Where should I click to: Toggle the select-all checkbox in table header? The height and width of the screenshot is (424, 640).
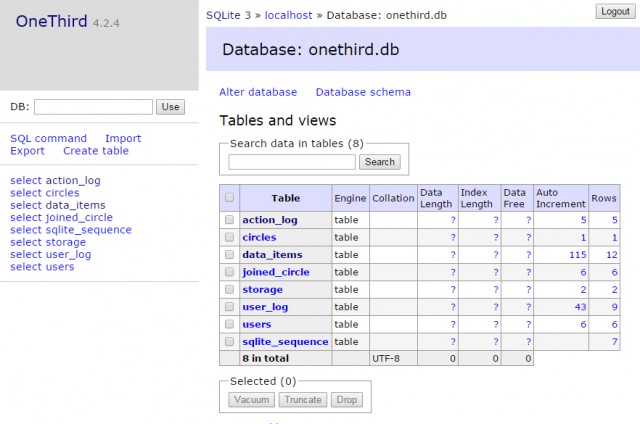229,198
